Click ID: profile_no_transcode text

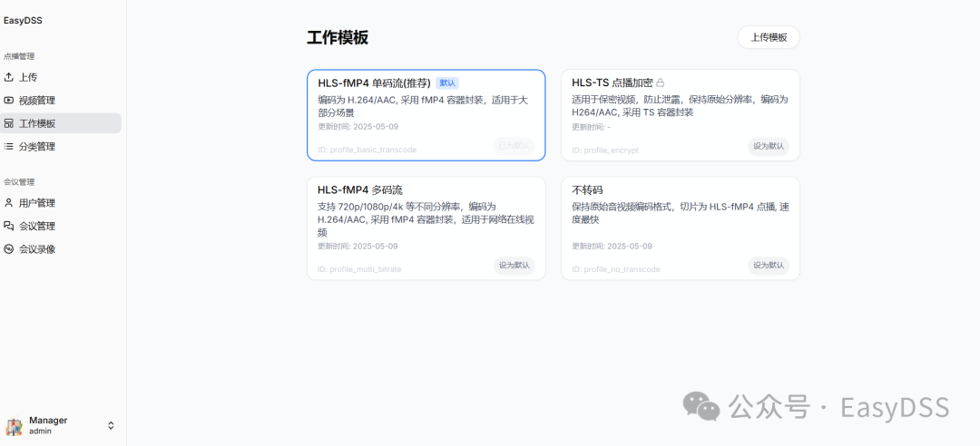click(x=615, y=269)
